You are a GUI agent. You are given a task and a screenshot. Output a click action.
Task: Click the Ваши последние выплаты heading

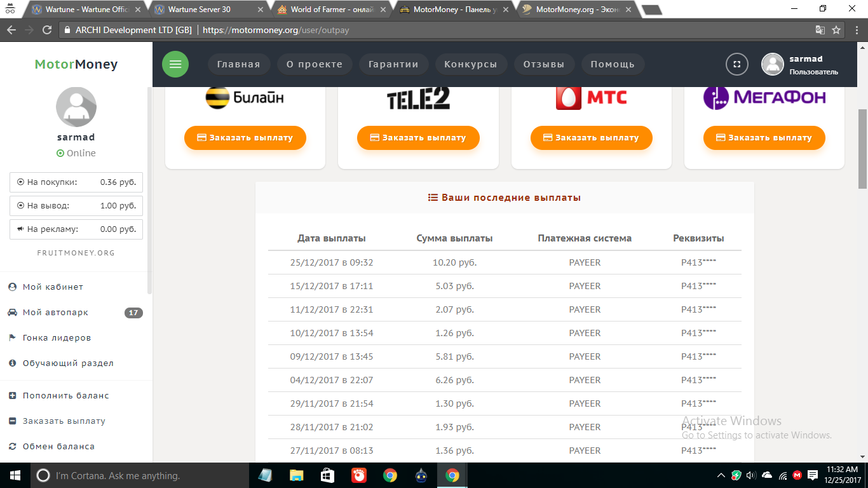pos(505,198)
